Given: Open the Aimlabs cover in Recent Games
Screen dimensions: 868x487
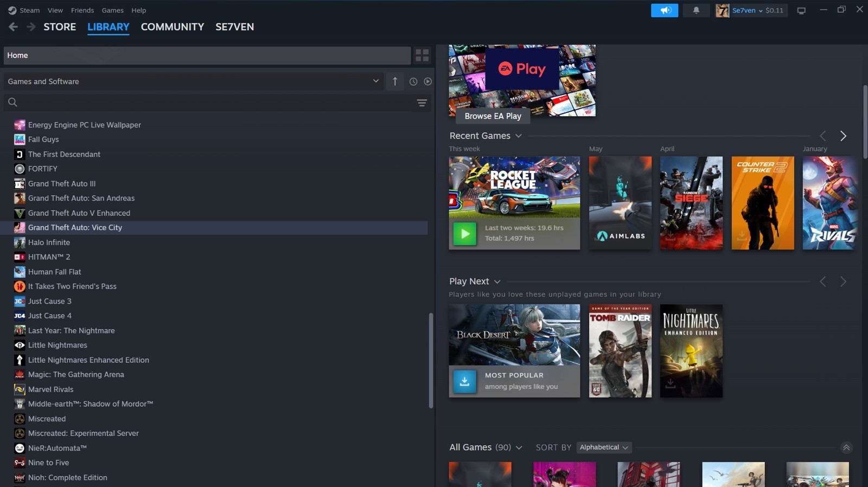Looking at the screenshot, I should tap(621, 203).
